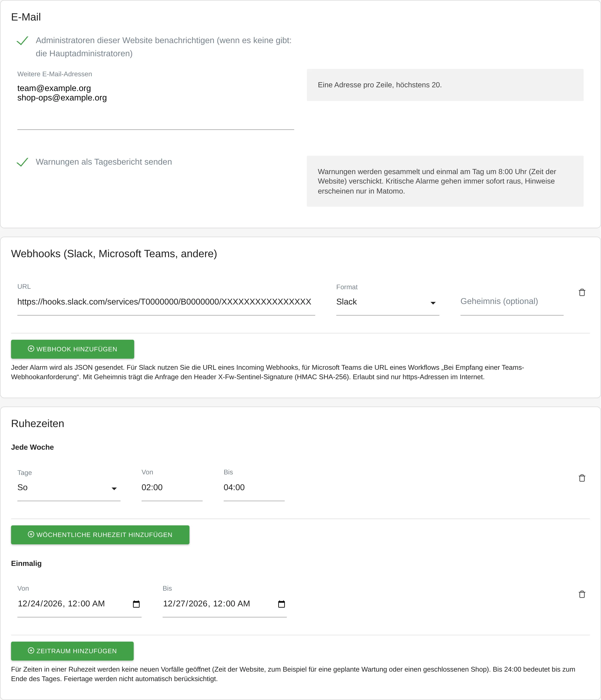Click the Einmalig subheading

coord(26,564)
